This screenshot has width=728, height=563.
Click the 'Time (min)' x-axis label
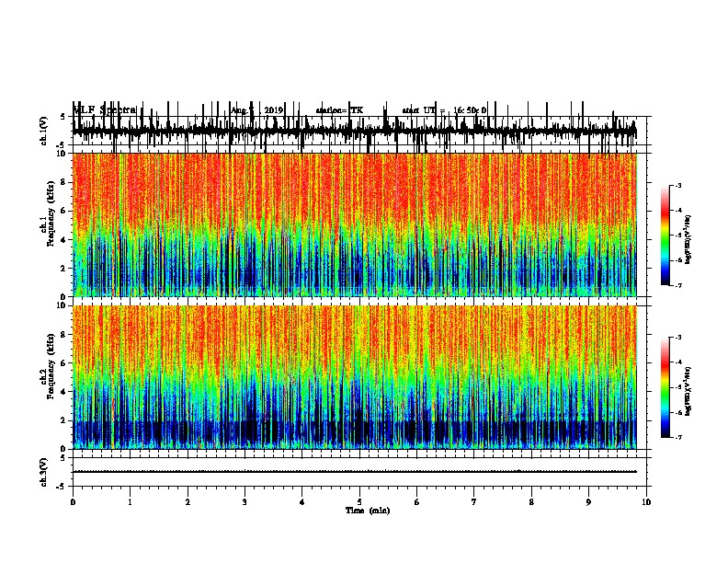point(368,511)
